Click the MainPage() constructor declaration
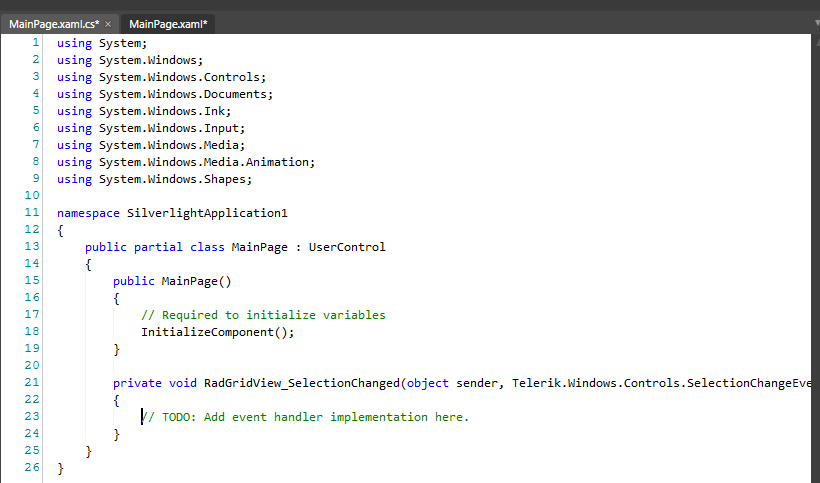 [x=172, y=281]
